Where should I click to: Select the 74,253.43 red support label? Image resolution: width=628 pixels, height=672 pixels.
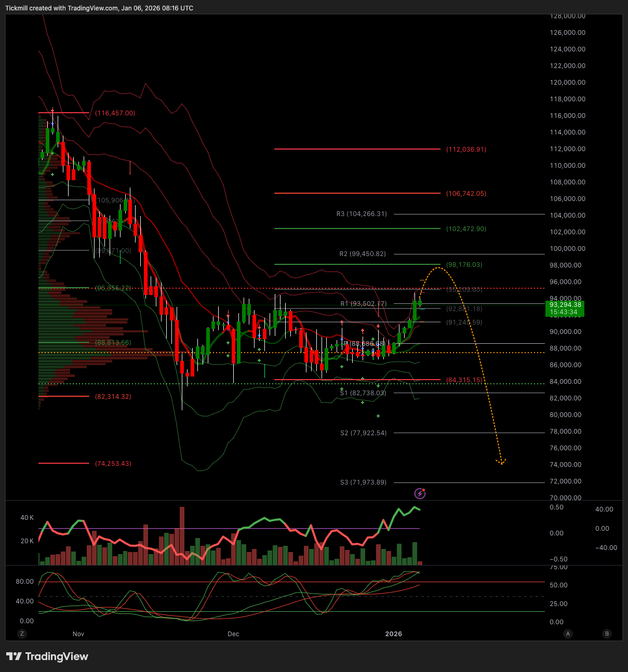click(113, 464)
